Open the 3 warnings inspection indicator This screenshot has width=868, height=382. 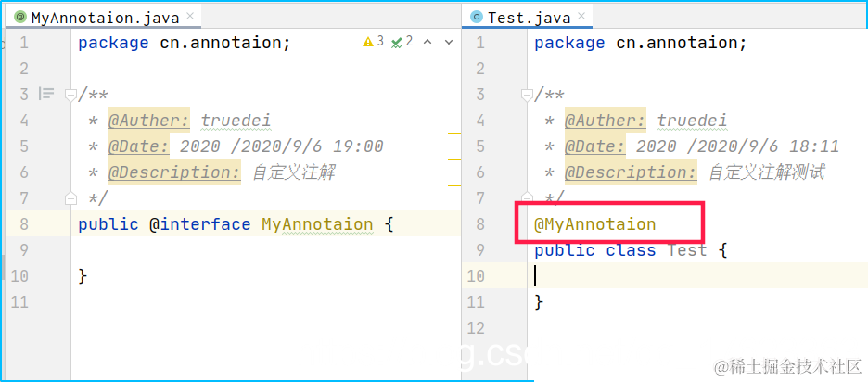pos(373,42)
